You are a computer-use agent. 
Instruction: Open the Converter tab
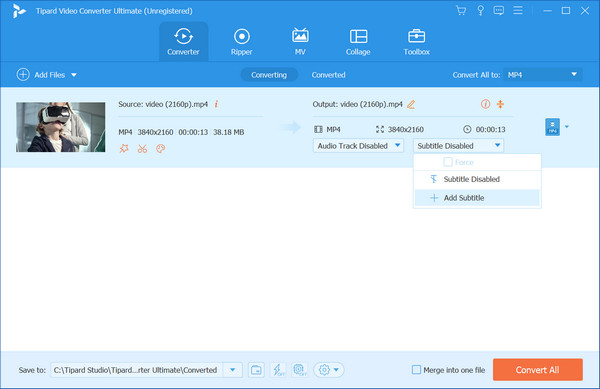tap(183, 42)
